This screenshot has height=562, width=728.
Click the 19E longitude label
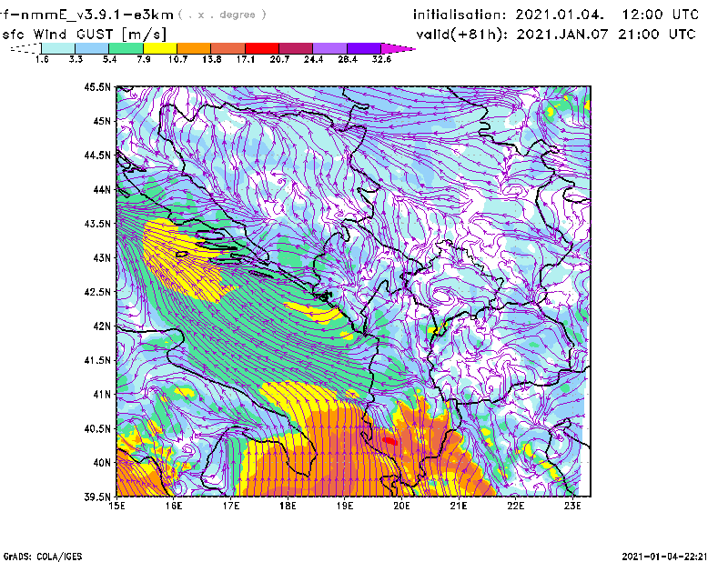(345, 507)
